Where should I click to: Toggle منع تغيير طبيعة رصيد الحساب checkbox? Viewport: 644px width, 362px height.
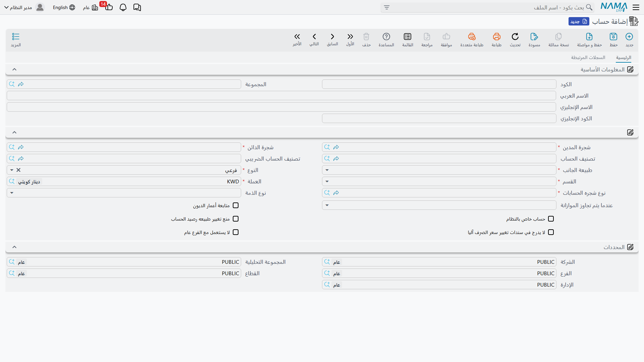(236, 219)
